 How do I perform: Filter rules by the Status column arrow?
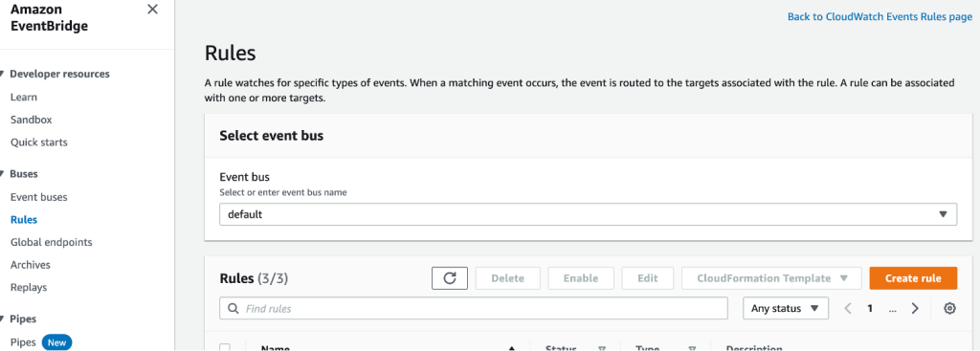pyautogui.click(x=603, y=348)
